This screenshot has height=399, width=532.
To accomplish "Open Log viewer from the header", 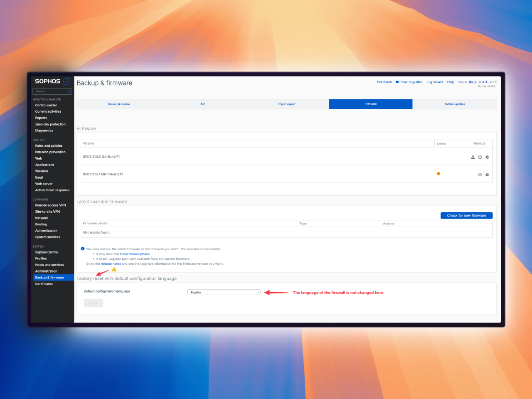I will pos(435,82).
